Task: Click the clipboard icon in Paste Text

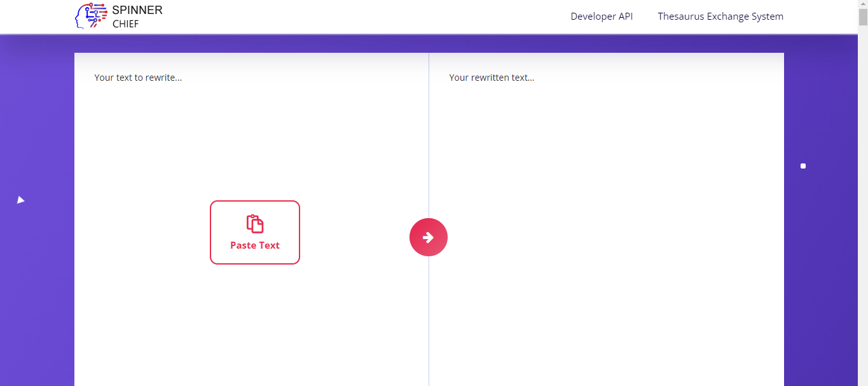Action: point(255,224)
